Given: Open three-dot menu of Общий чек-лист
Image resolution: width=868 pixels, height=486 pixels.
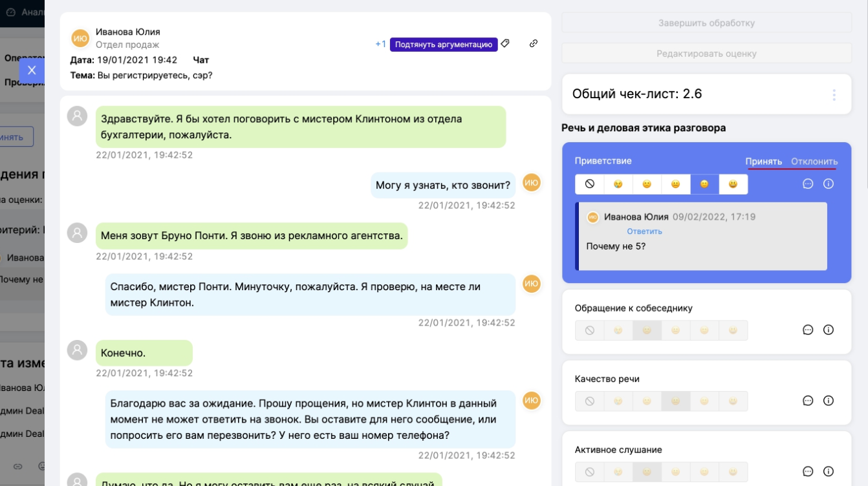Looking at the screenshot, I should (834, 95).
